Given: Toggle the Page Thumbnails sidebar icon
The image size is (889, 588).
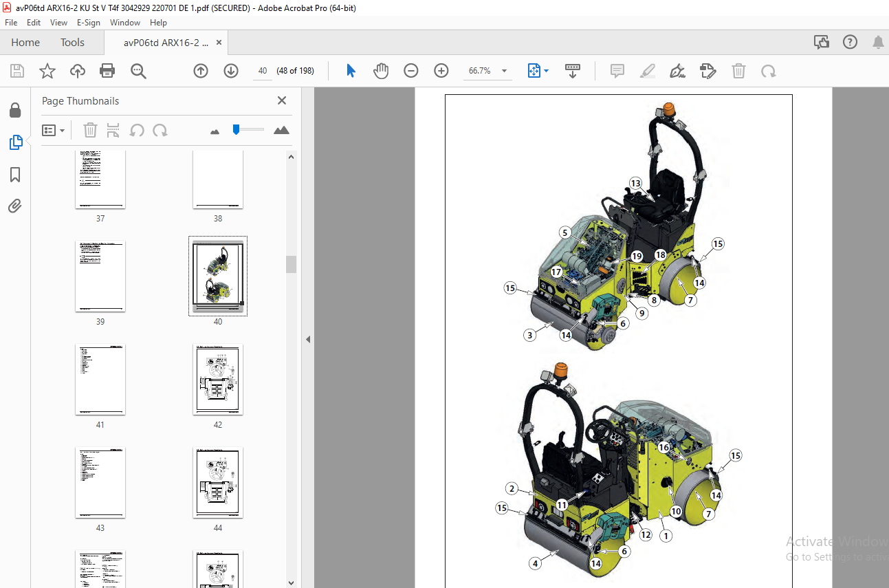Looking at the screenshot, I should tap(15, 142).
